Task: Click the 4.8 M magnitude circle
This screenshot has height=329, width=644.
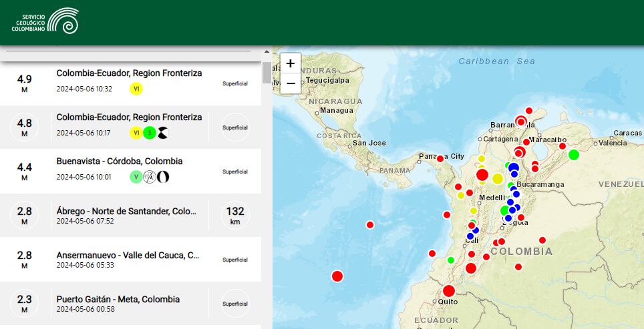Action: (x=25, y=127)
